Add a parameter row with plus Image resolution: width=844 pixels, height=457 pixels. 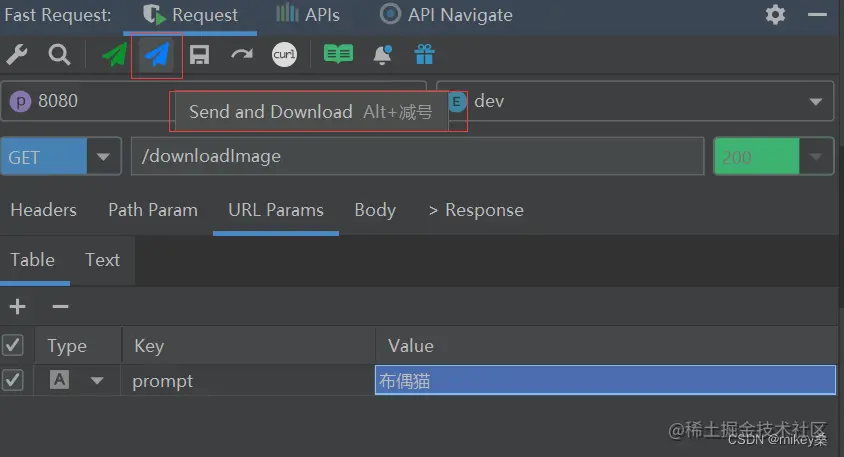(x=18, y=306)
